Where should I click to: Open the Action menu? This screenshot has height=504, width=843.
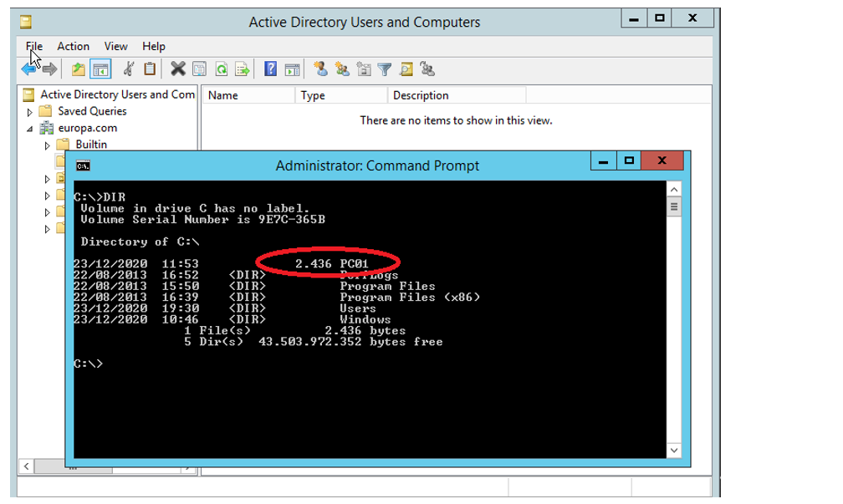[x=73, y=46]
